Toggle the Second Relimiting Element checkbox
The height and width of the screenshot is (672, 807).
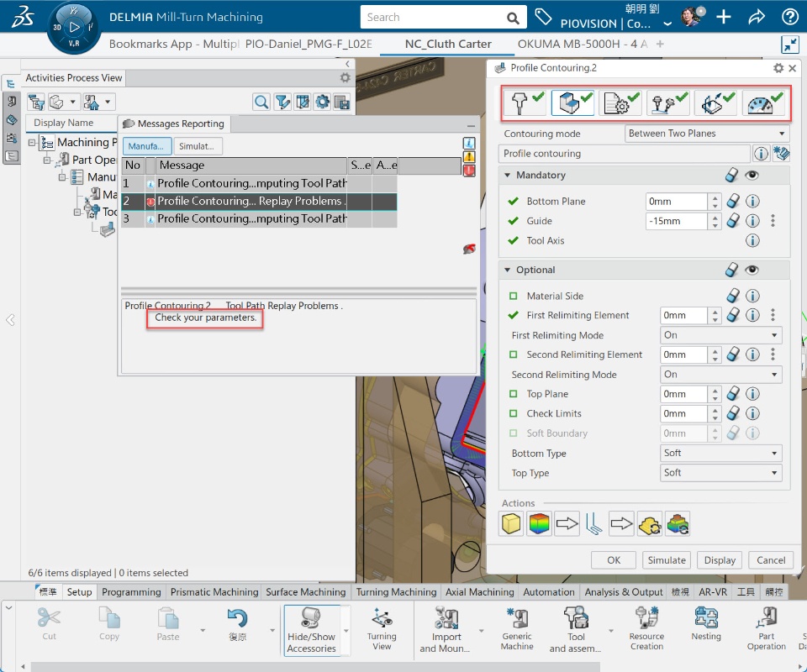(x=513, y=354)
